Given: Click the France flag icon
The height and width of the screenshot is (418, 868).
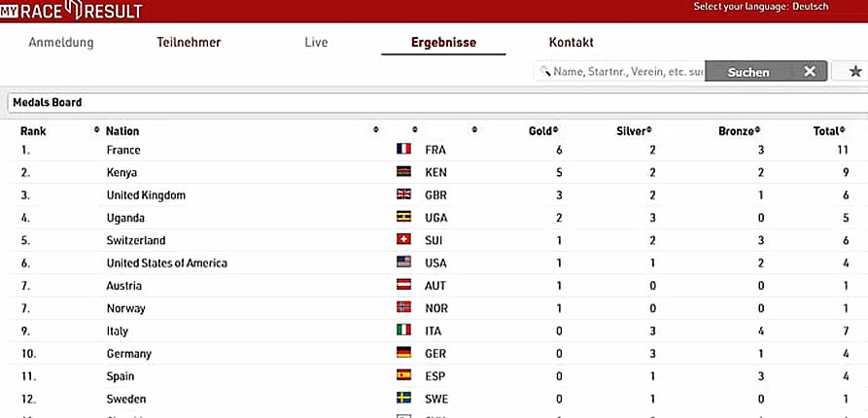Looking at the screenshot, I should point(403,150).
